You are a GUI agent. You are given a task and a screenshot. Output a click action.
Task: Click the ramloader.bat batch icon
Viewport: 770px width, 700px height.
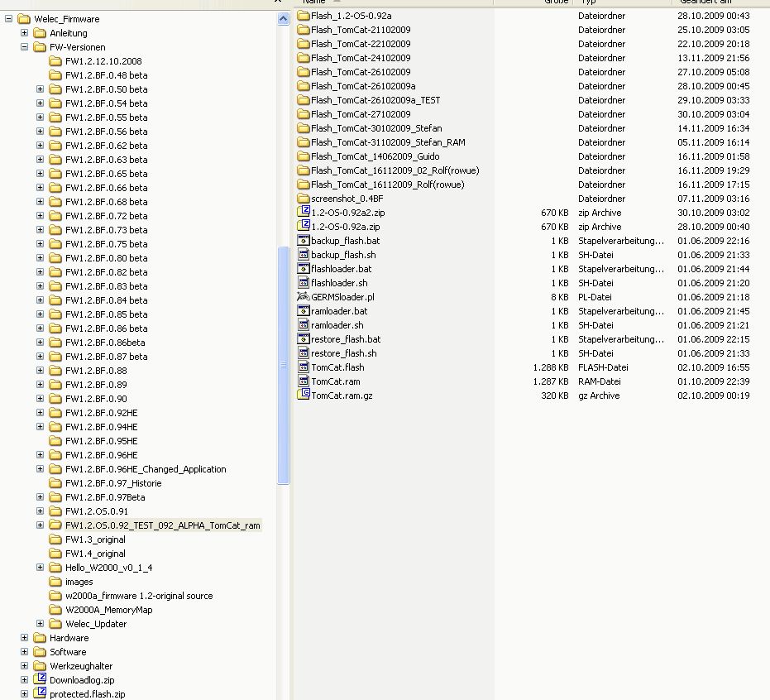tap(304, 311)
